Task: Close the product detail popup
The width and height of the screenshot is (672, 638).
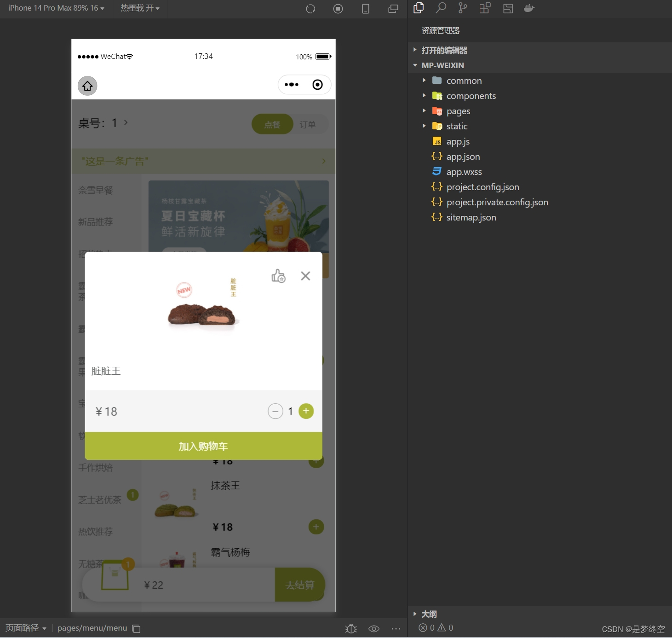Action: pos(305,276)
